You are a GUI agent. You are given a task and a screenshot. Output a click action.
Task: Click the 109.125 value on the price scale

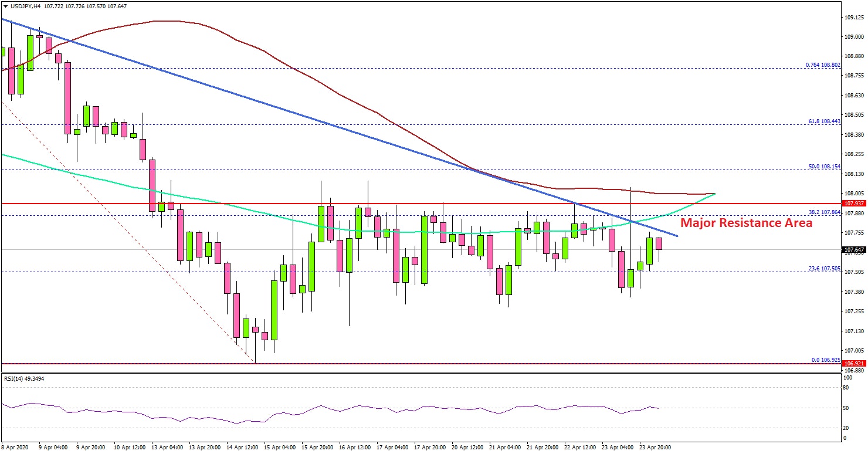point(854,18)
